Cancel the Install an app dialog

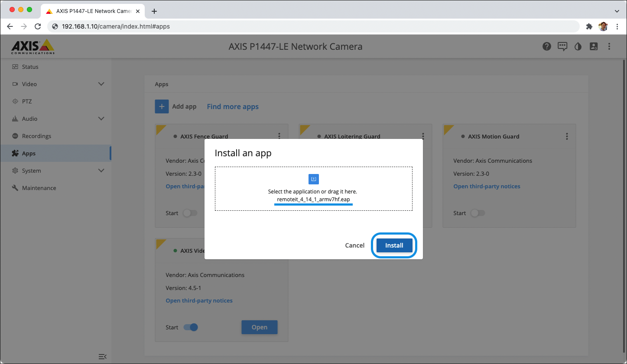tap(354, 245)
